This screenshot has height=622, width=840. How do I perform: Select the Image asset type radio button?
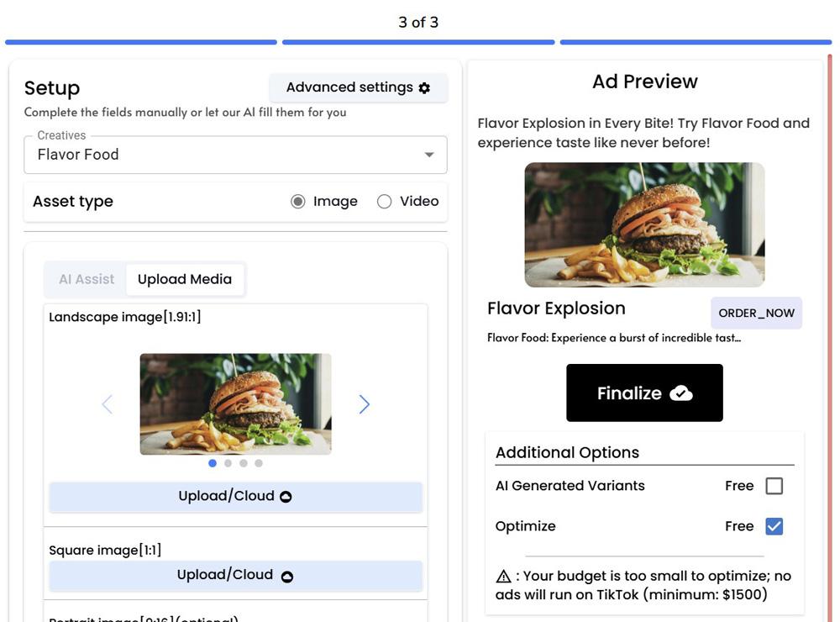[x=297, y=202]
